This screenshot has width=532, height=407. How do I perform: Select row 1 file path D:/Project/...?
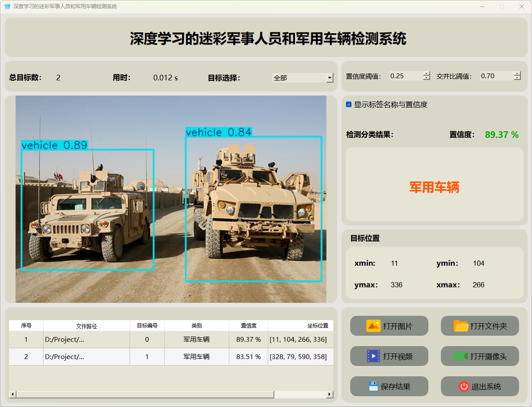tap(86, 340)
